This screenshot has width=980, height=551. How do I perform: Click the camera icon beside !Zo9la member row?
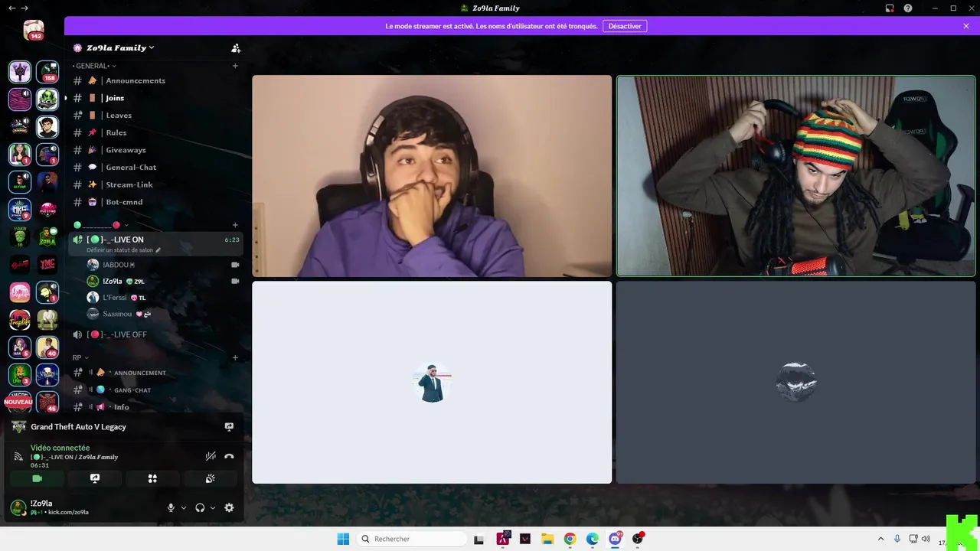[235, 281]
